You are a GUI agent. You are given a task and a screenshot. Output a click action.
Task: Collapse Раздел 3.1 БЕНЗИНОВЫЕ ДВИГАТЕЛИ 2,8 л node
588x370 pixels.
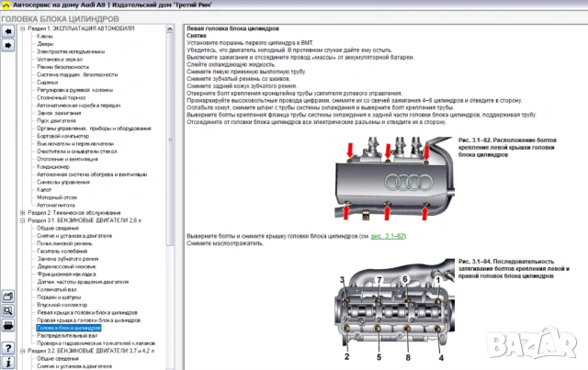click(22, 220)
